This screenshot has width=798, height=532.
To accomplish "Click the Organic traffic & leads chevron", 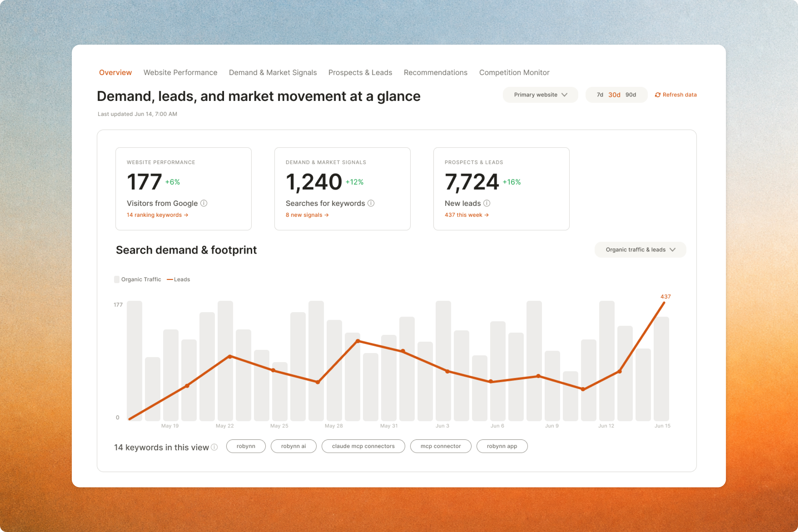I will pos(673,250).
